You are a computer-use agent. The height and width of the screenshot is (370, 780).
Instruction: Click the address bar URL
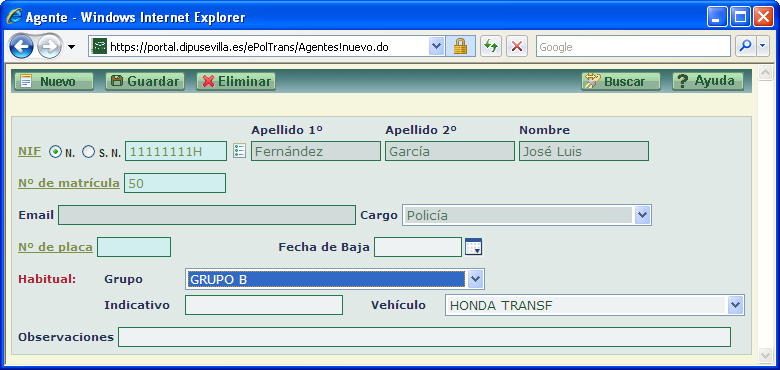coord(249,47)
